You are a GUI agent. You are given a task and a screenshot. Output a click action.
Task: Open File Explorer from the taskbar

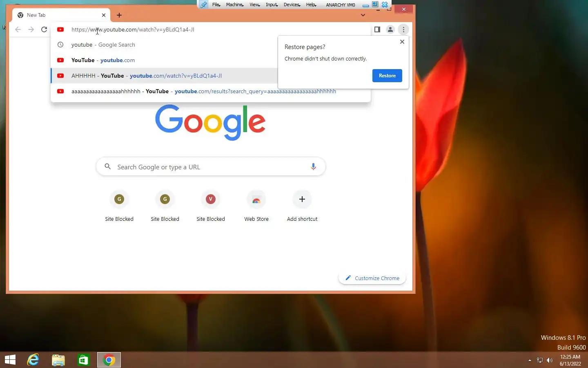(x=58, y=360)
